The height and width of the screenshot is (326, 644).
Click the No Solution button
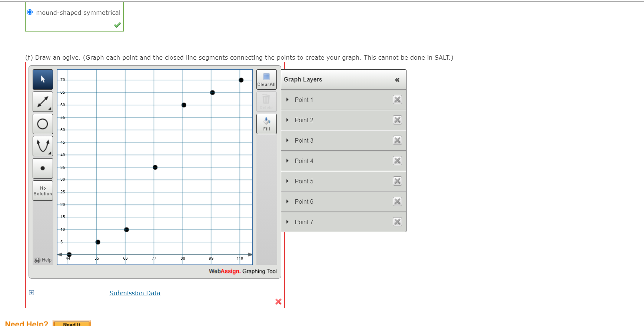click(x=43, y=190)
